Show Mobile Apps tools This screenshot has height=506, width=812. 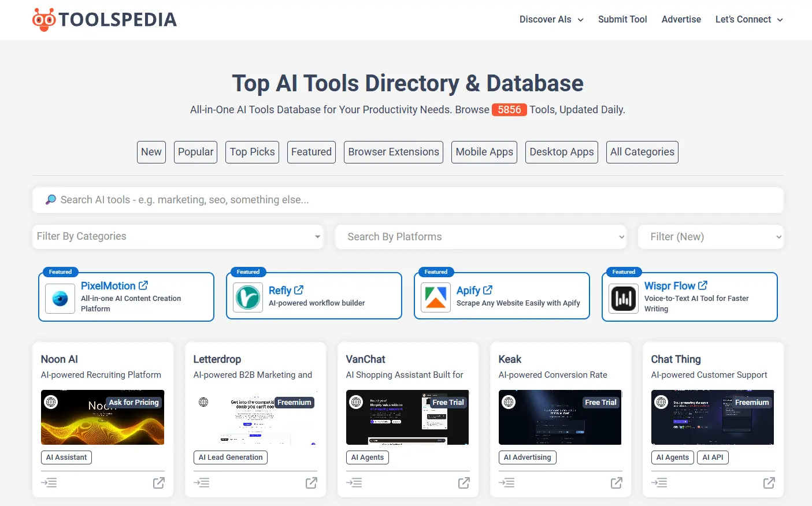(x=484, y=152)
